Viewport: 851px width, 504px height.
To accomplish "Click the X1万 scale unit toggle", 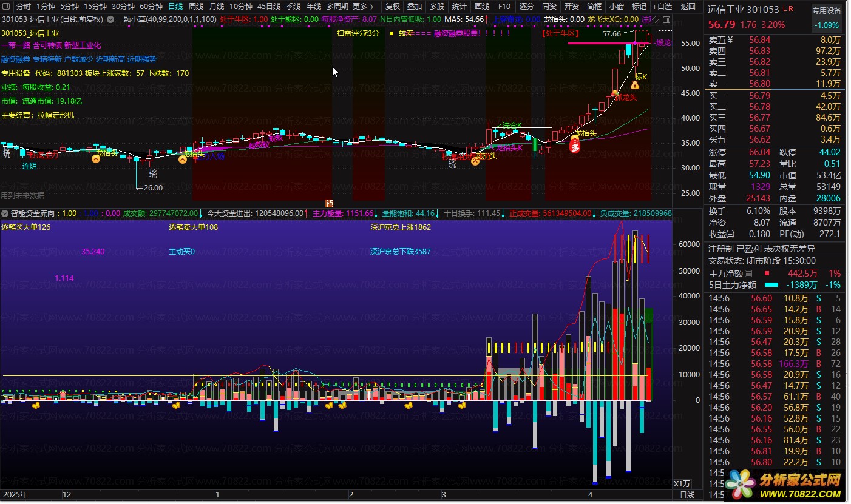I will coord(682,484).
